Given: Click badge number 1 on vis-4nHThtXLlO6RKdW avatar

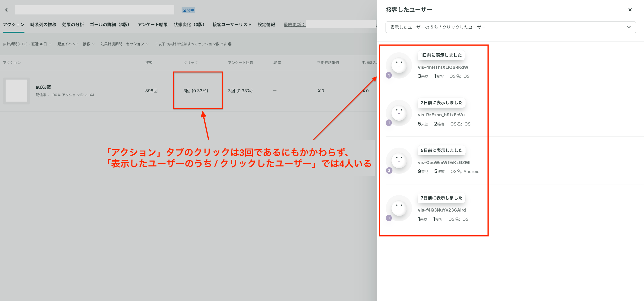Looking at the screenshot, I should (x=389, y=75).
